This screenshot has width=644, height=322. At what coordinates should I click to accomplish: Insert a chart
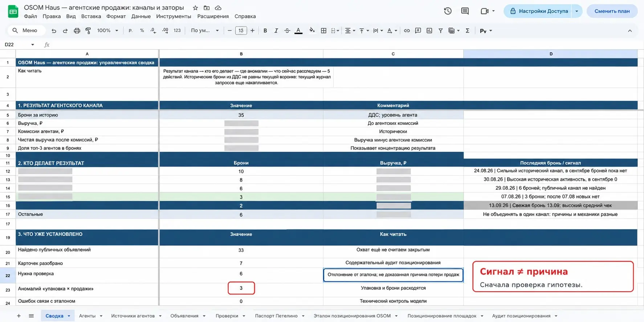[x=429, y=31]
